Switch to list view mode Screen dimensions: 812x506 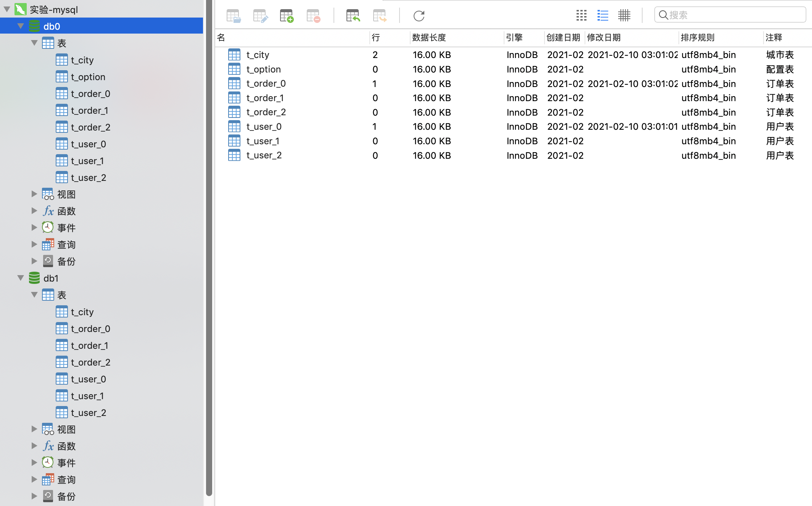click(603, 15)
